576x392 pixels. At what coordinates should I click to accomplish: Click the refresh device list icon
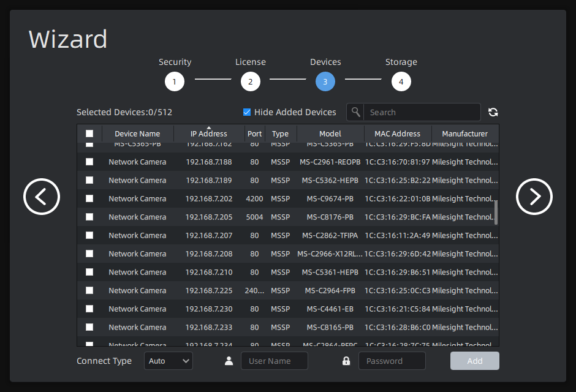coord(493,112)
